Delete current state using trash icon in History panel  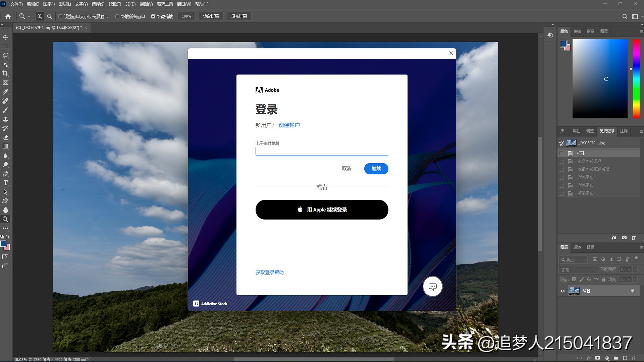[x=634, y=238]
